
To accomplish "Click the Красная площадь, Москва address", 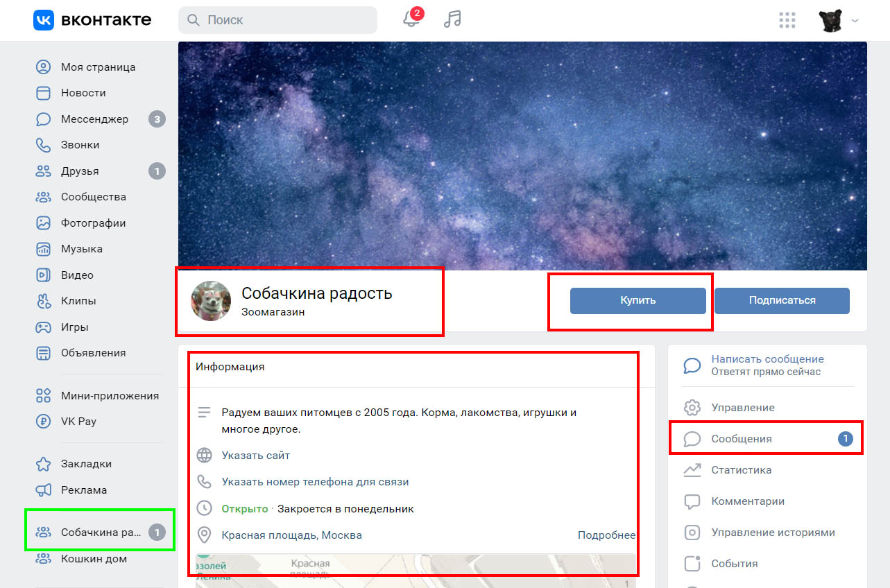I will [x=291, y=535].
